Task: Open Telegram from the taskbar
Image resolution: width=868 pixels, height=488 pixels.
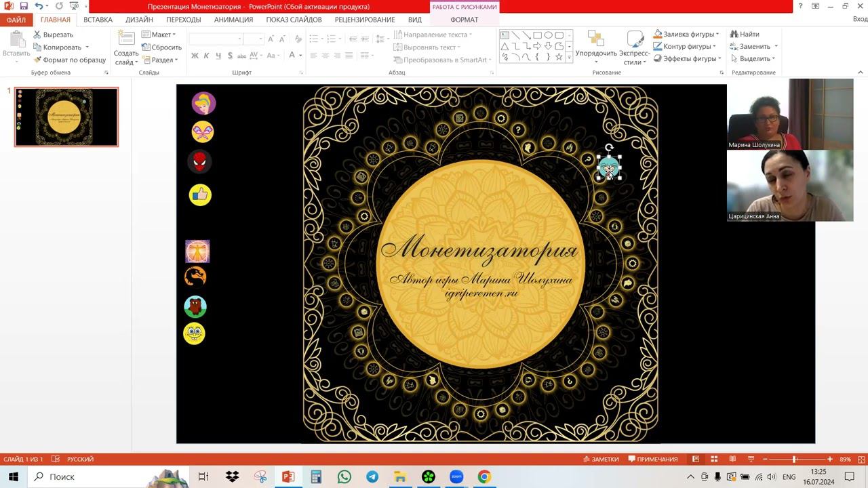Action: (372, 477)
